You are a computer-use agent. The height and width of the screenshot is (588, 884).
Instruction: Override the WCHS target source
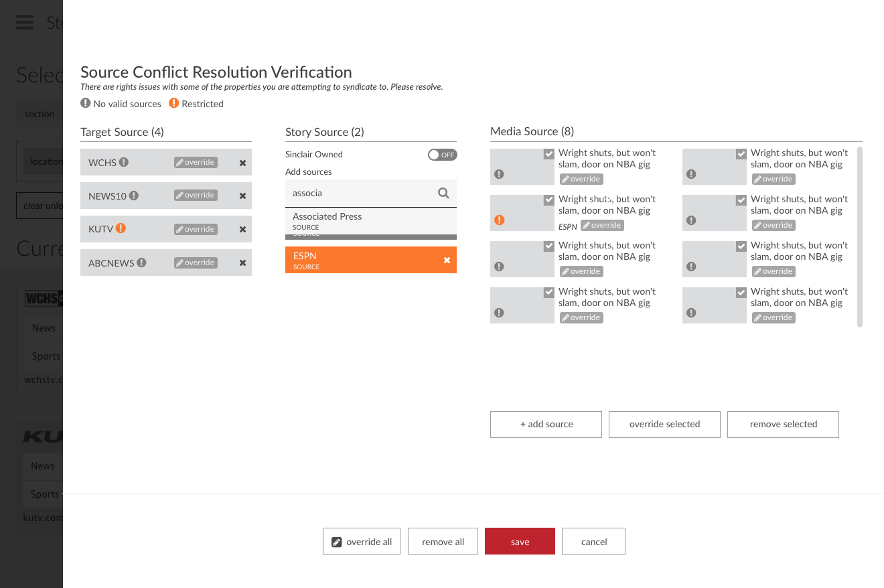(x=196, y=162)
